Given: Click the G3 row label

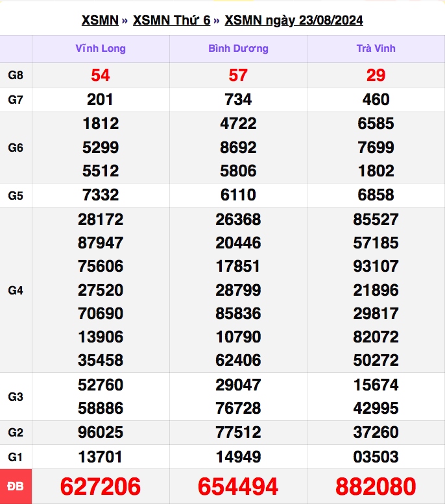Looking at the screenshot, I should click(16, 396).
